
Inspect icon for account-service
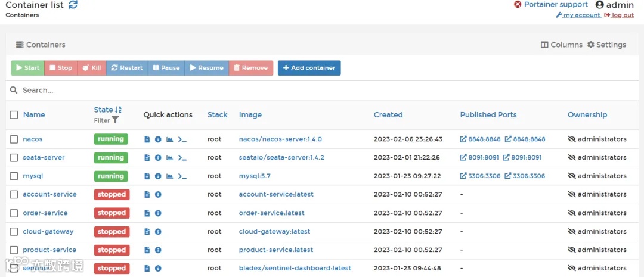[158, 195]
